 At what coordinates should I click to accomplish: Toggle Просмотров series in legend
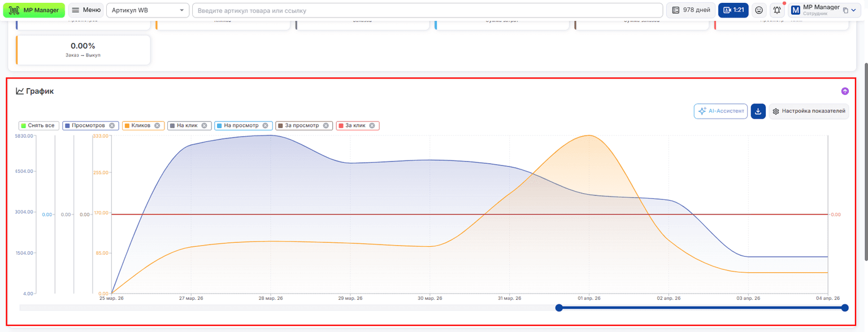tap(88, 125)
